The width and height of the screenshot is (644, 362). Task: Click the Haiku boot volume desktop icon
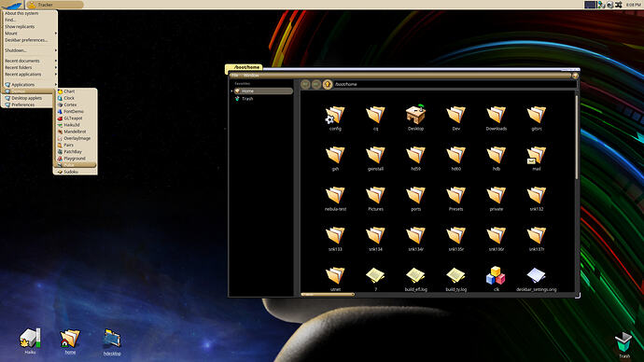click(30, 339)
